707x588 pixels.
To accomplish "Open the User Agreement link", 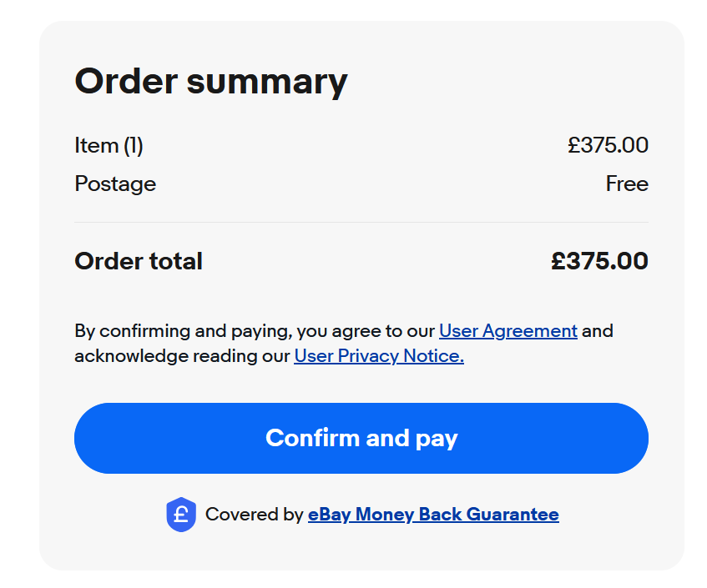I will 508,331.
